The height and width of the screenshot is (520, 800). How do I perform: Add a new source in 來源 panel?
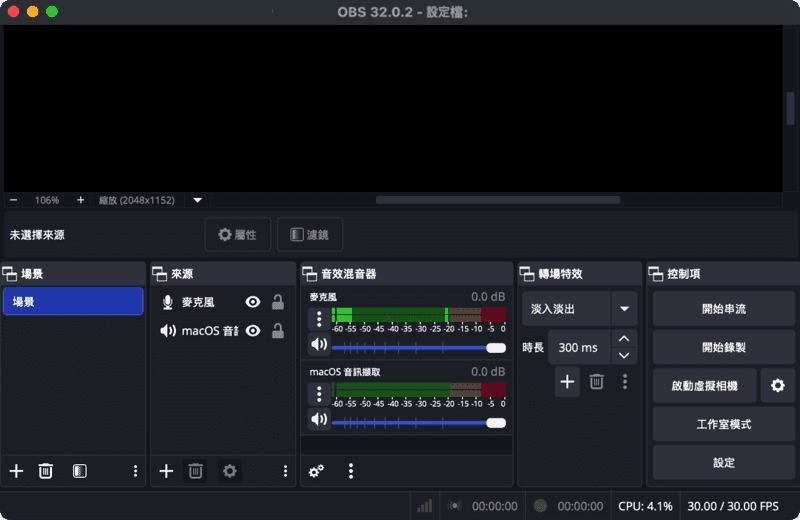[166, 471]
